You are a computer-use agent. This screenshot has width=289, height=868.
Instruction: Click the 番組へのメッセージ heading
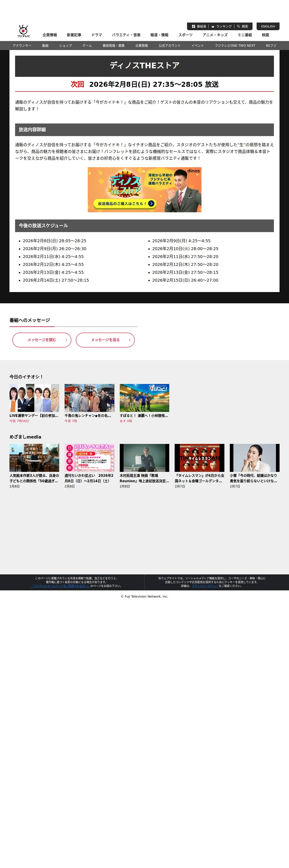coord(30,320)
